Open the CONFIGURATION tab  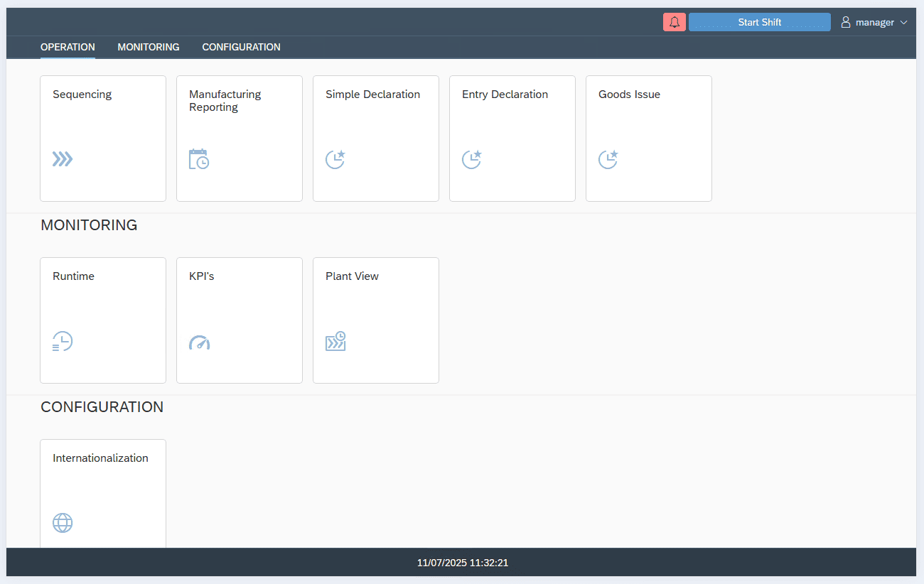click(241, 47)
